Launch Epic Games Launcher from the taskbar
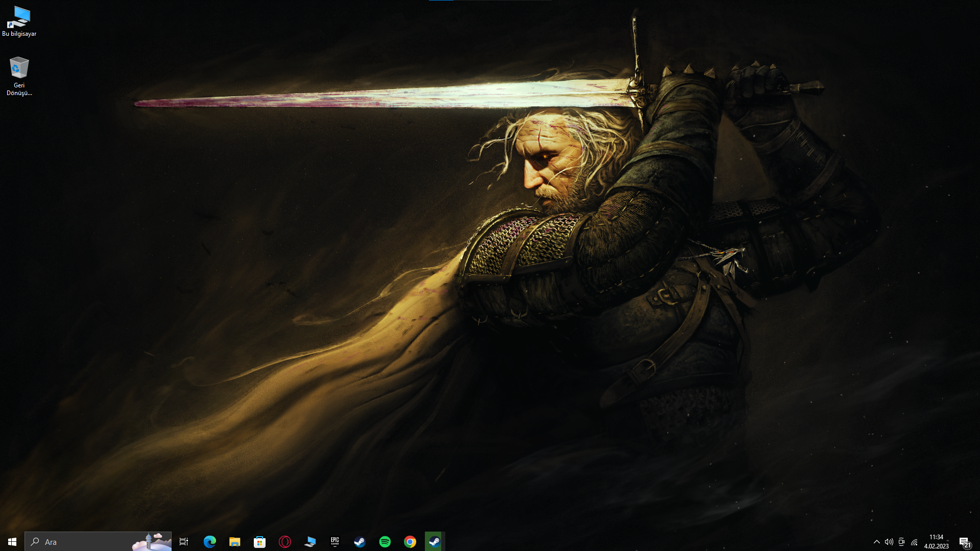Viewport: 980px width, 551px height. [334, 541]
